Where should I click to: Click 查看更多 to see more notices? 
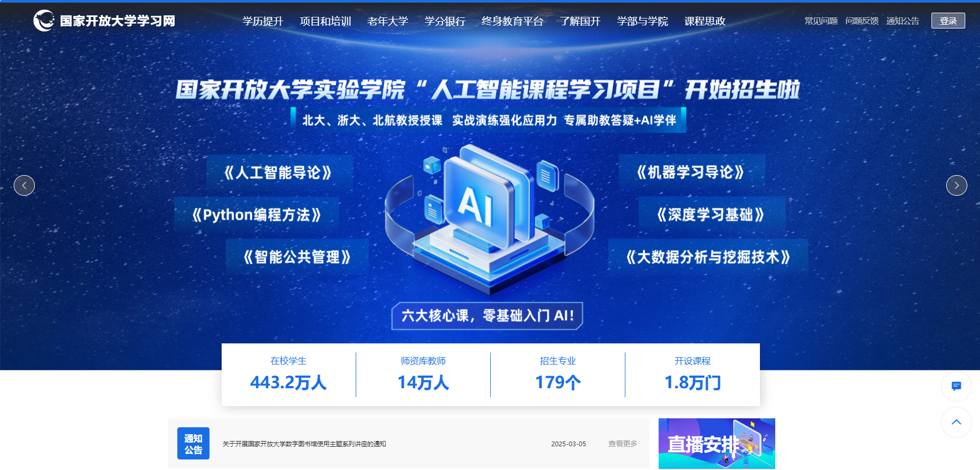pyautogui.click(x=623, y=444)
